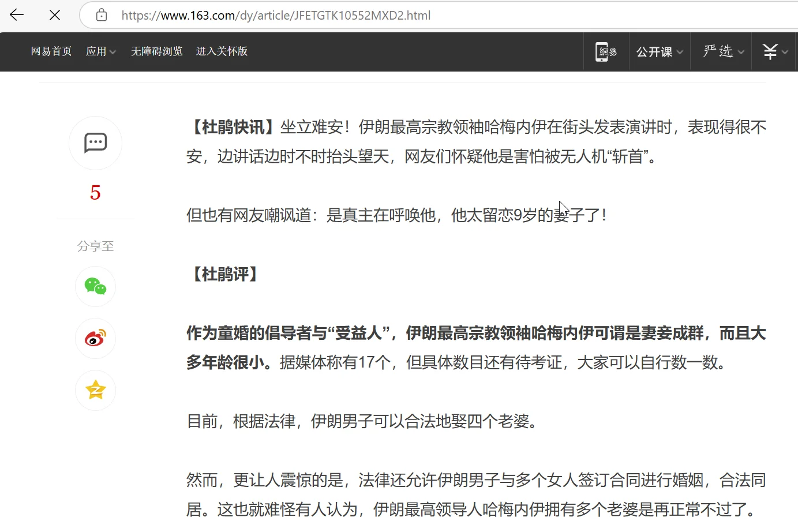The image size is (798, 532).
Task: Share the article to Weibo
Action: [x=95, y=338]
